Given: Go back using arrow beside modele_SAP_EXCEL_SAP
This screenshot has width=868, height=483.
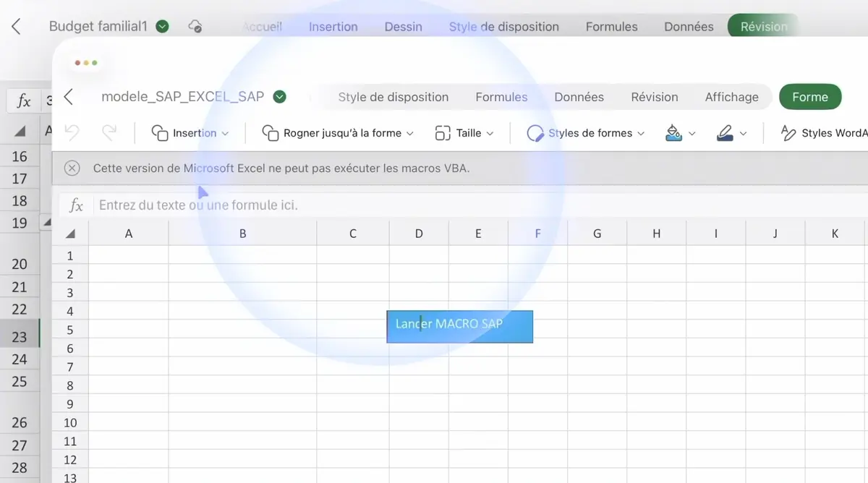Looking at the screenshot, I should pyautogui.click(x=69, y=97).
